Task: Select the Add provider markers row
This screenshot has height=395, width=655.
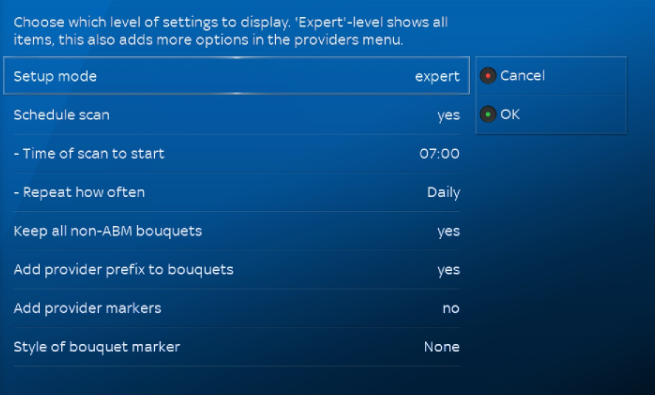Action: [236, 308]
